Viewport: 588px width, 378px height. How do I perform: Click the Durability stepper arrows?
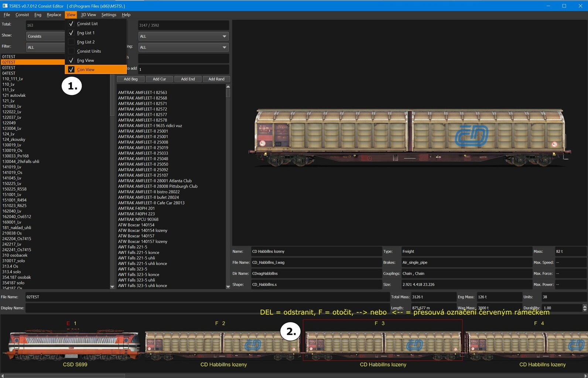click(x=584, y=308)
